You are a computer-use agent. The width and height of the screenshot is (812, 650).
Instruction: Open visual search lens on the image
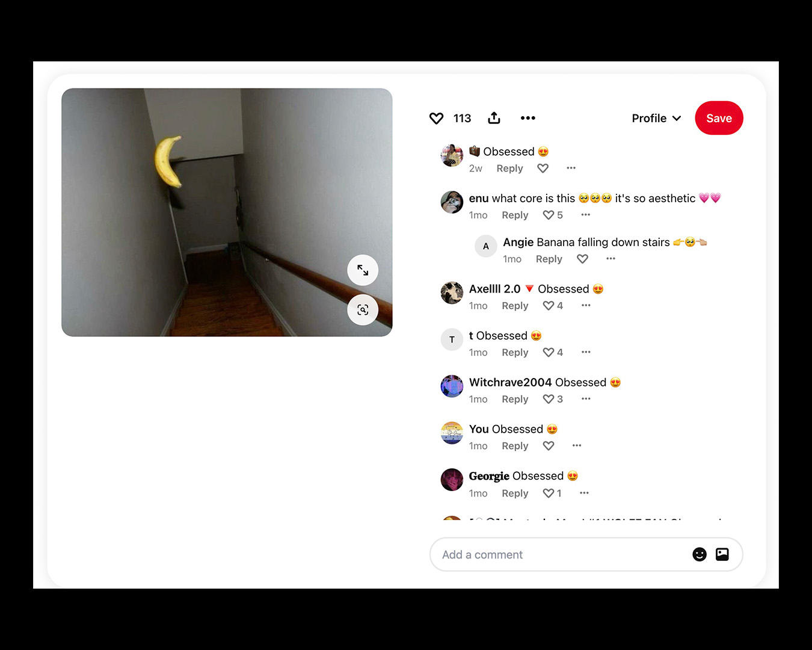(363, 310)
